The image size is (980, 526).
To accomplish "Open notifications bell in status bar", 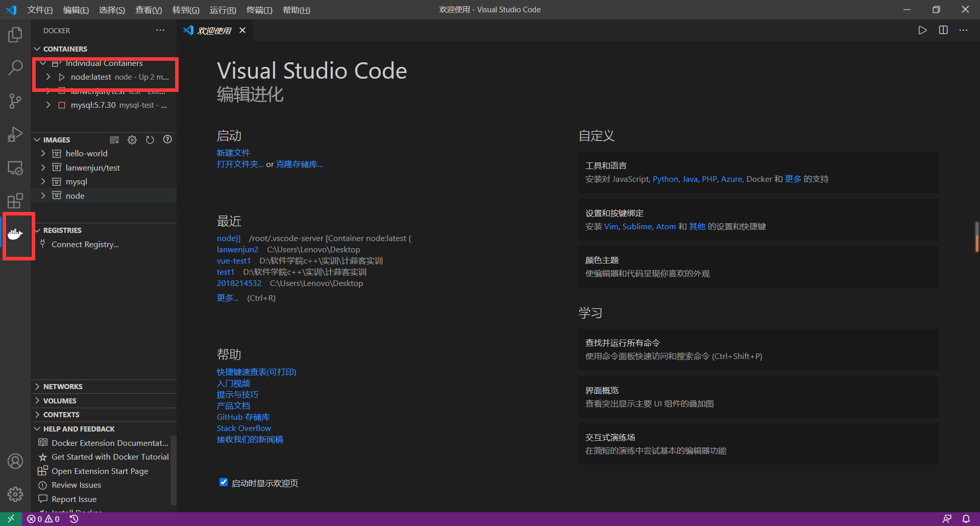I will click(966, 519).
